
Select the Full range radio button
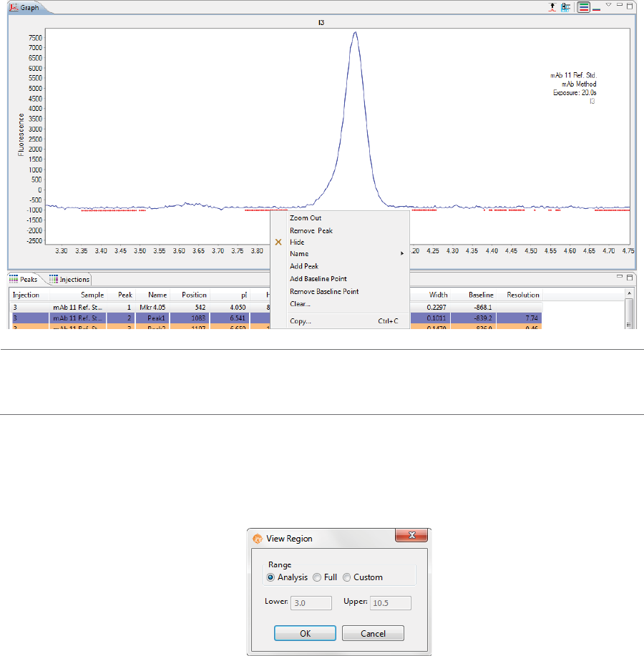click(x=317, y=577)
